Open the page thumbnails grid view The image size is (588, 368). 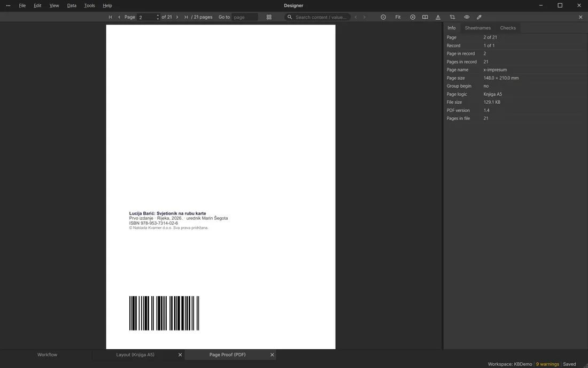tap(269, 17)
